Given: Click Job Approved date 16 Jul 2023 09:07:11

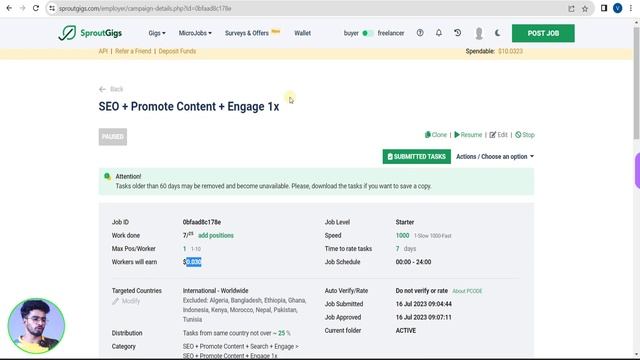Looking at the screenshot, I should coord(424,317).
